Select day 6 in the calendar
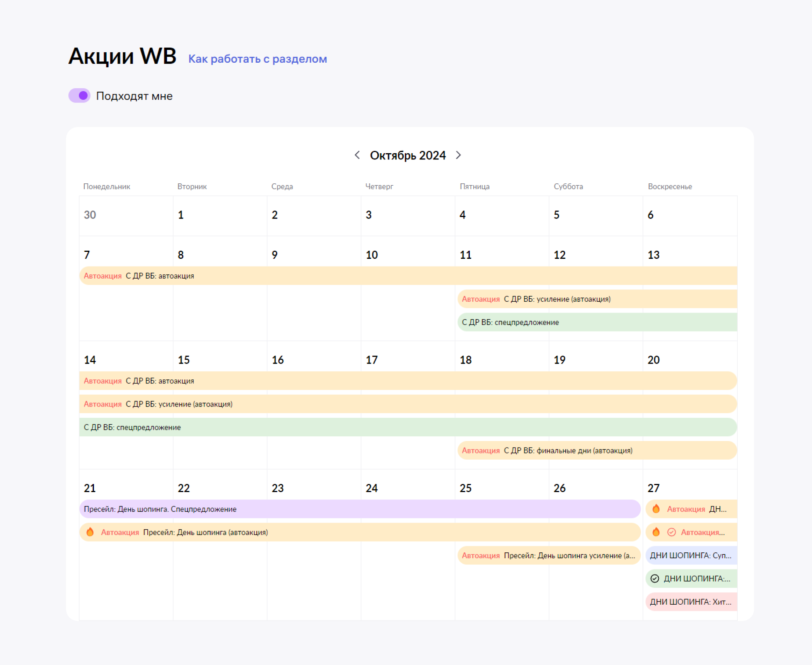This screenshot has height=665, width=812. (650, 215)
